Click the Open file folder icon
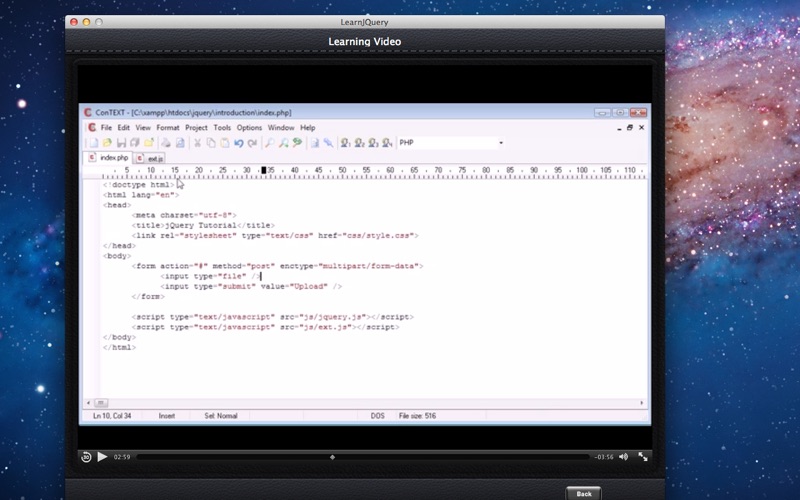Screen dimensions: 800x500 pos(107,143)
